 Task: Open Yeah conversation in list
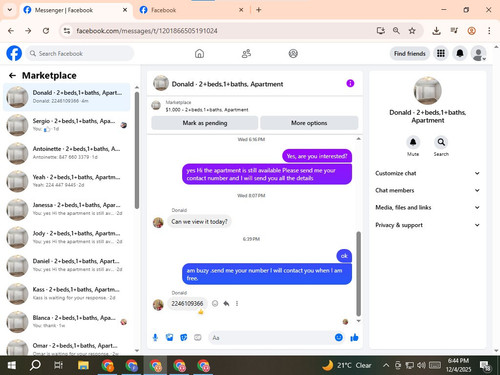tap(67, 181)
